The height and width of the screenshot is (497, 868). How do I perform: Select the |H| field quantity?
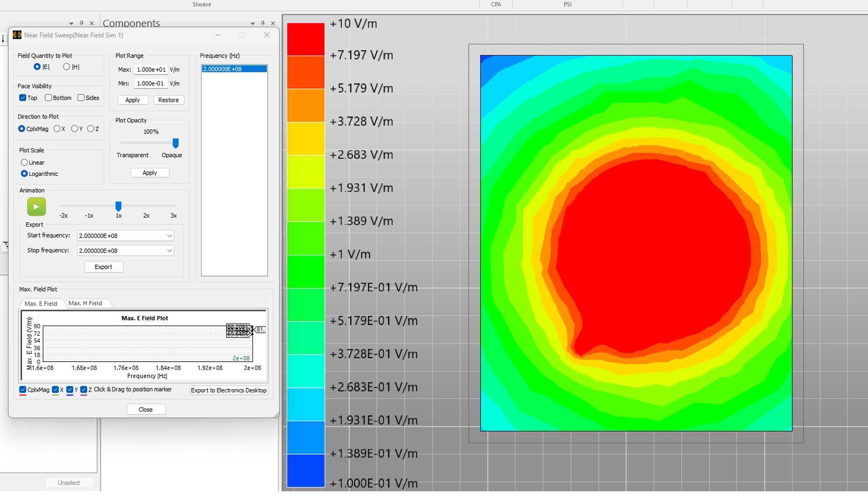(66, 67)
